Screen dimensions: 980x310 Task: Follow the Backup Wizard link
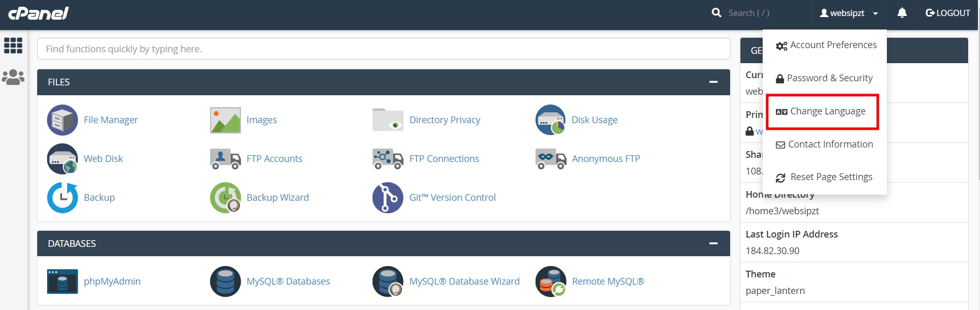[x=278, y=198]
